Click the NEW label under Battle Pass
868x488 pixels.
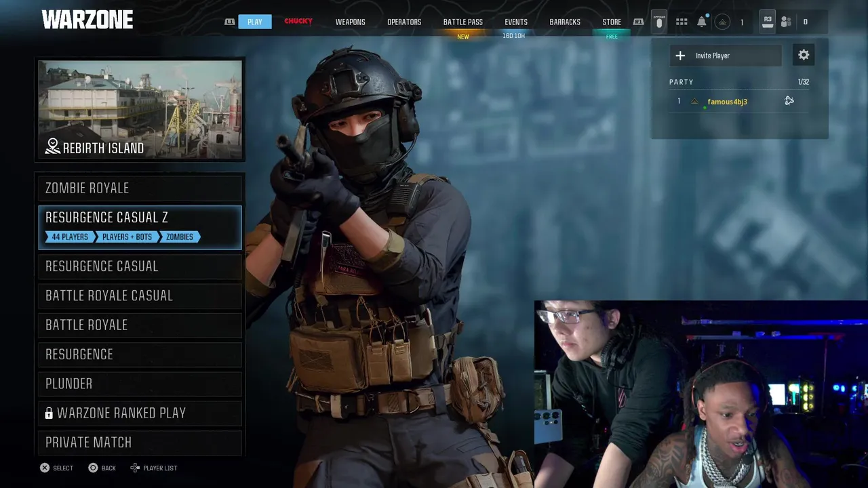coord(463,37)
